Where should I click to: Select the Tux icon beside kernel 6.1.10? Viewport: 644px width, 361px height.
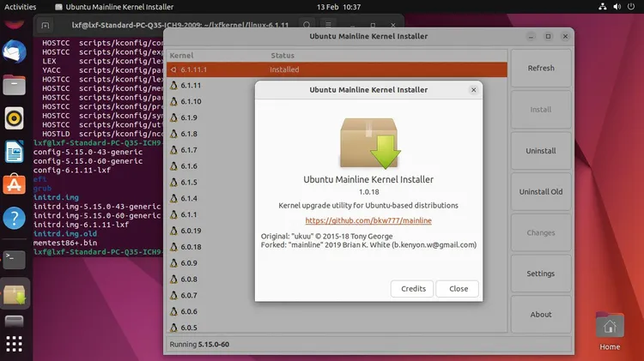(173, 101)
